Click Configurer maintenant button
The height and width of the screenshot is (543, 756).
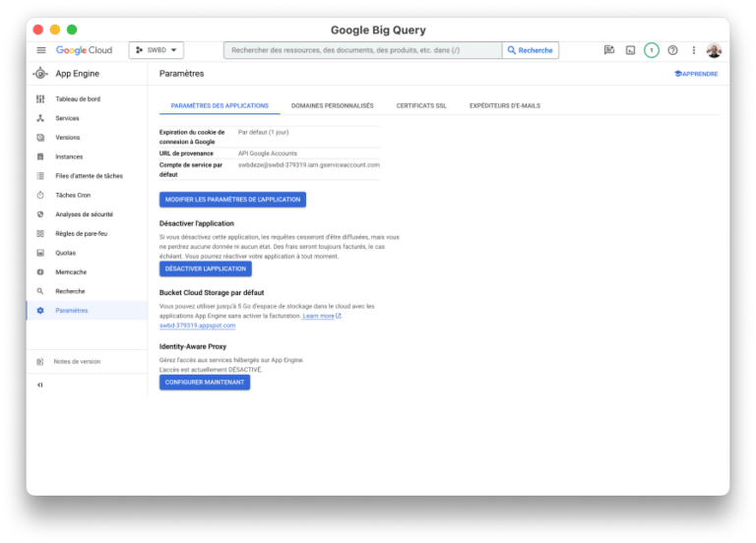click(x=205, y=383)
